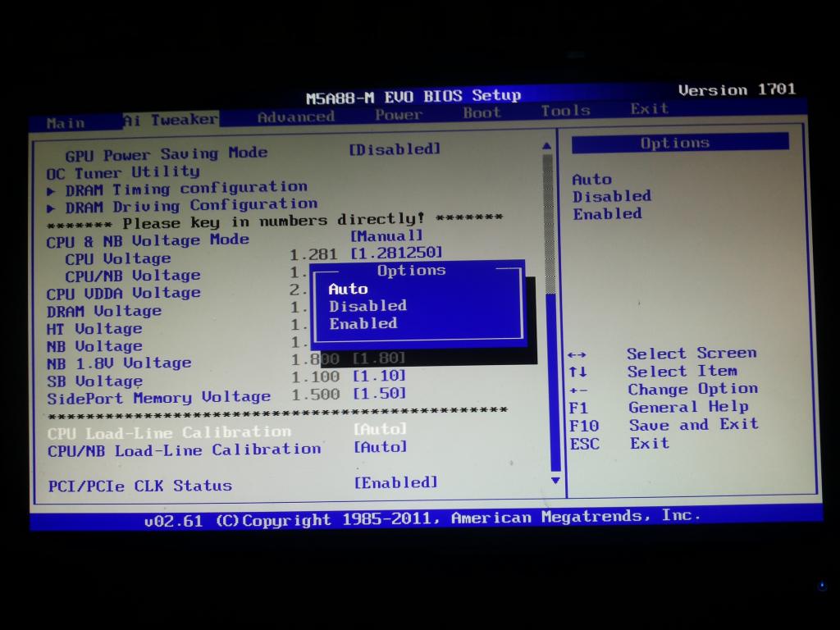Click the scroll down arrow of the settings list
This screenshot has height=630, width=840.
pos(555,481)
